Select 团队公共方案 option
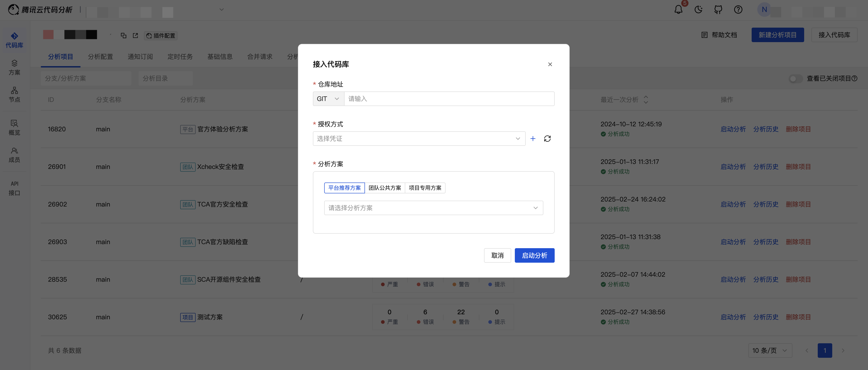The image size is (868, 370). (x=385, y=188)
